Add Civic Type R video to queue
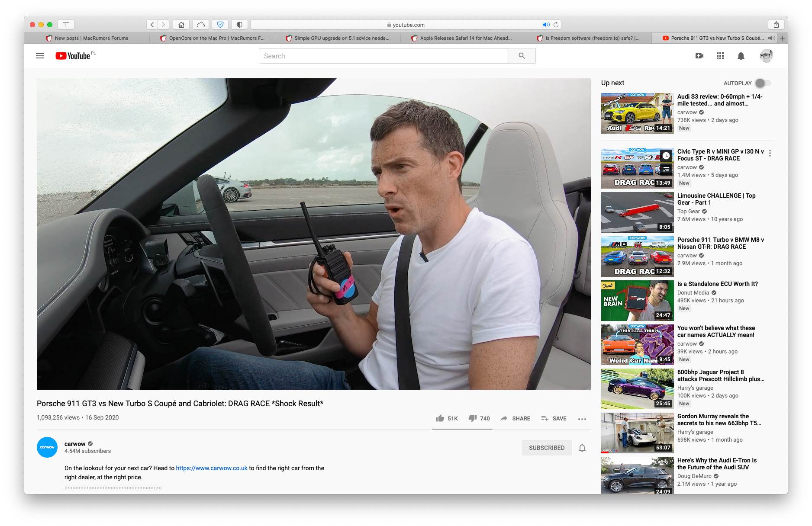812x526 pixels. (x=666, y=169)
